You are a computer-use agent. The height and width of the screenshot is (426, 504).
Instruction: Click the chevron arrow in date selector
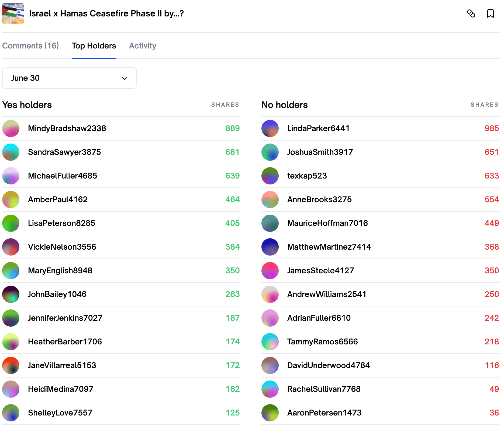coord(124,78)
